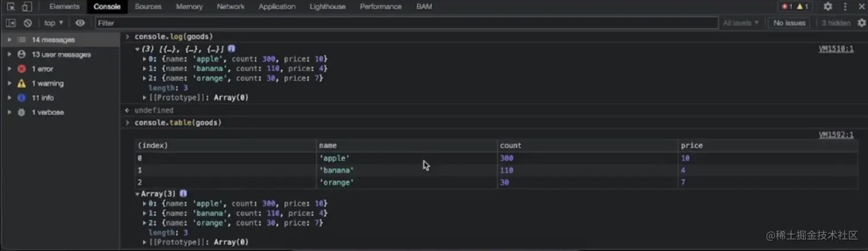This screenshot has width=868, height=251.
Task: Open console settings gear beside 3 hidden
Action: (862, 23)
